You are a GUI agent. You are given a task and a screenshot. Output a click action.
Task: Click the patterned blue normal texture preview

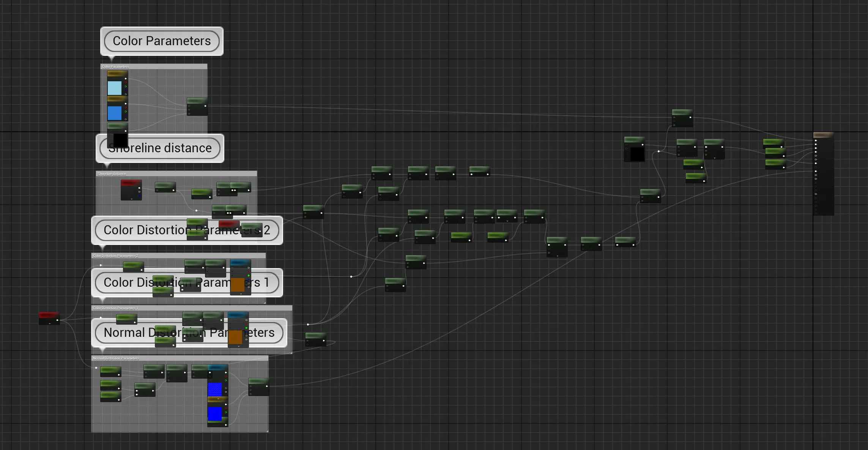215,389
